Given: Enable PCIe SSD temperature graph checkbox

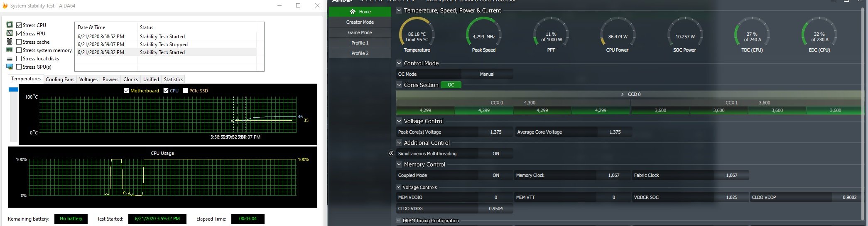Looking at the screenshot, I should [185, 90].
